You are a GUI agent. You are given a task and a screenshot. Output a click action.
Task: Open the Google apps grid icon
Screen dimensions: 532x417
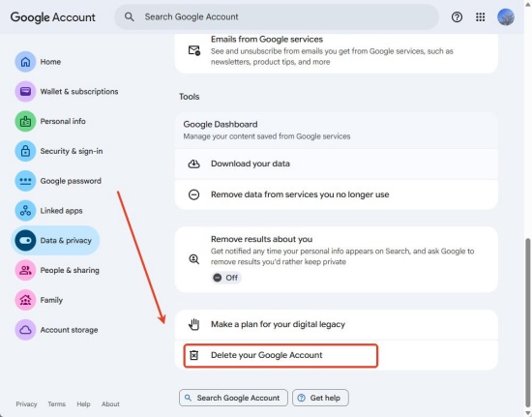click(x=480, y=17)
